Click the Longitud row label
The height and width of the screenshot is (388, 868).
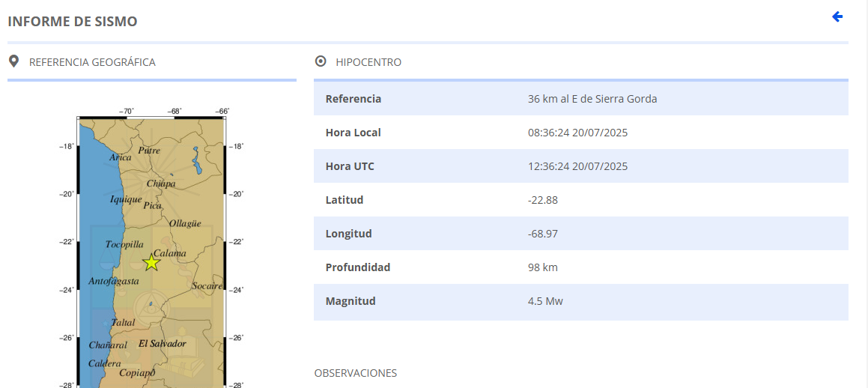click(349, 234)
